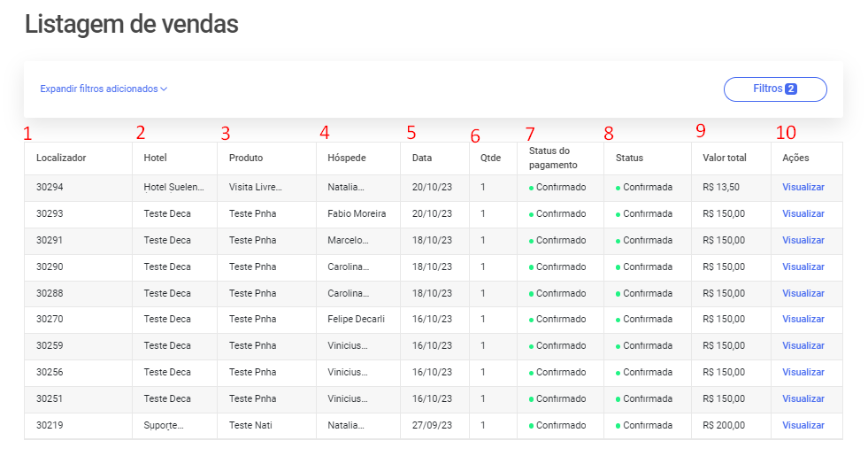Screen dimensions: 868x456
Task: Open the Filtros button
Action: click(775, 89)
